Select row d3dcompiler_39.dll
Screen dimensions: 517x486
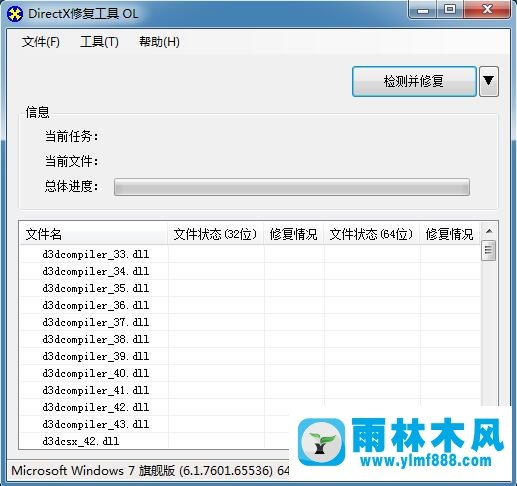pos(250,356)
